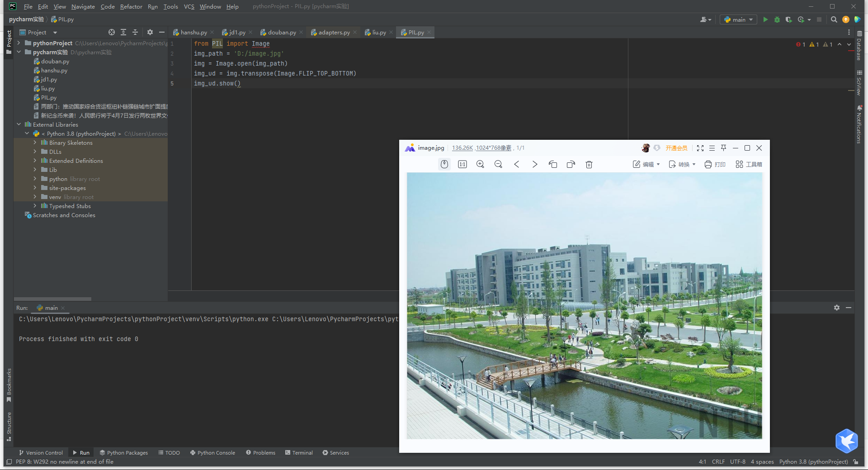Screen dimensions: 868x470
Task: Pin the image viewer window on top
Action: click(723, 148)
